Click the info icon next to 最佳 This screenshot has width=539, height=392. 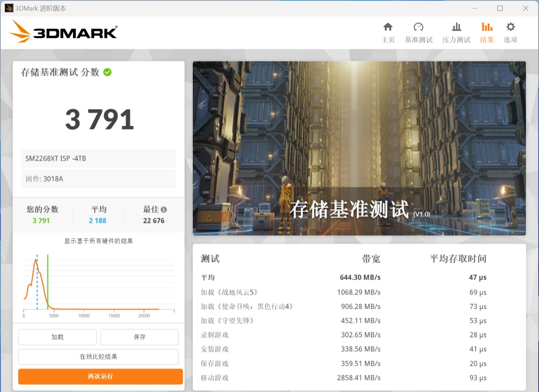pos(164,209)
